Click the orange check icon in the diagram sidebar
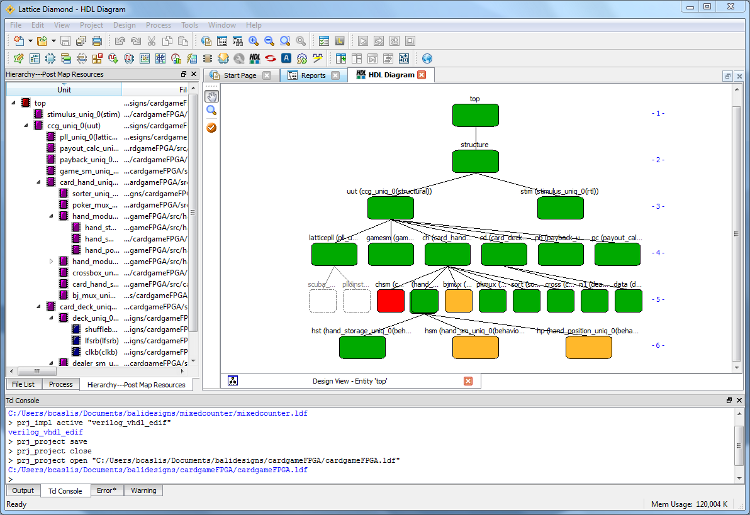 tap(211, 128)
